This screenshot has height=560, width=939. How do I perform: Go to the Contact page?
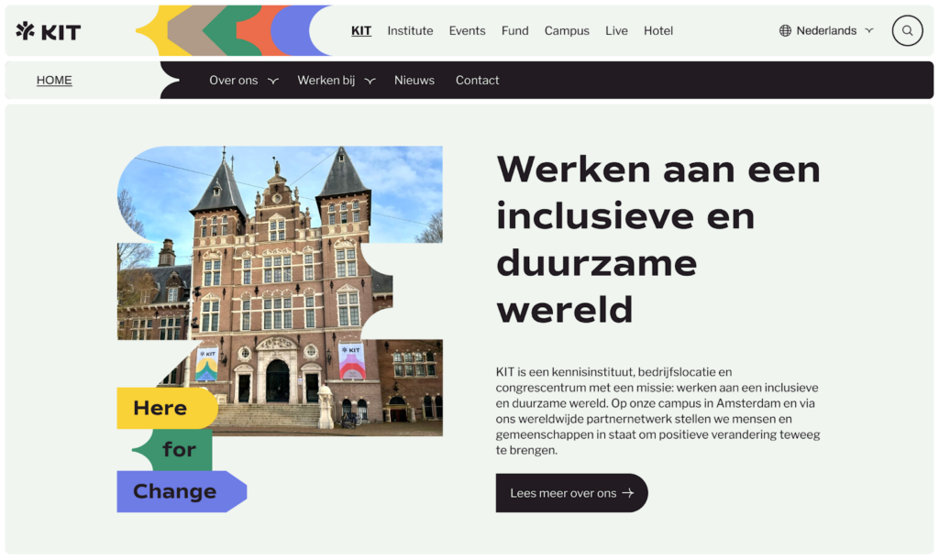[477, 81]
